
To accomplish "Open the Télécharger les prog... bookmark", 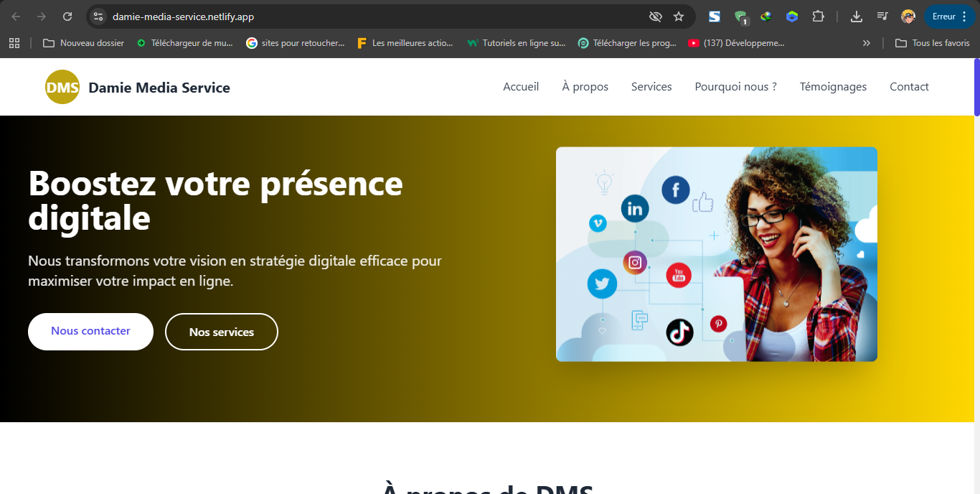I will (x=628, y=43).
